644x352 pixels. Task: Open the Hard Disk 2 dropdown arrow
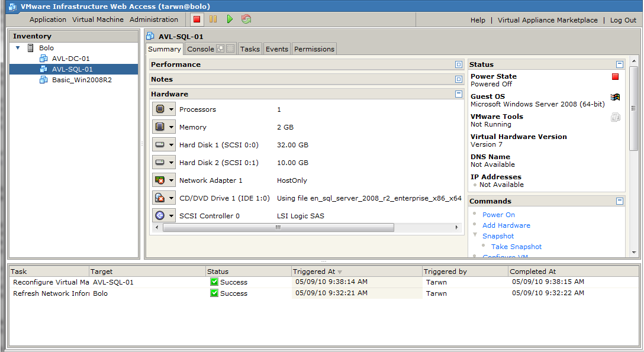[x=171, y=163]
